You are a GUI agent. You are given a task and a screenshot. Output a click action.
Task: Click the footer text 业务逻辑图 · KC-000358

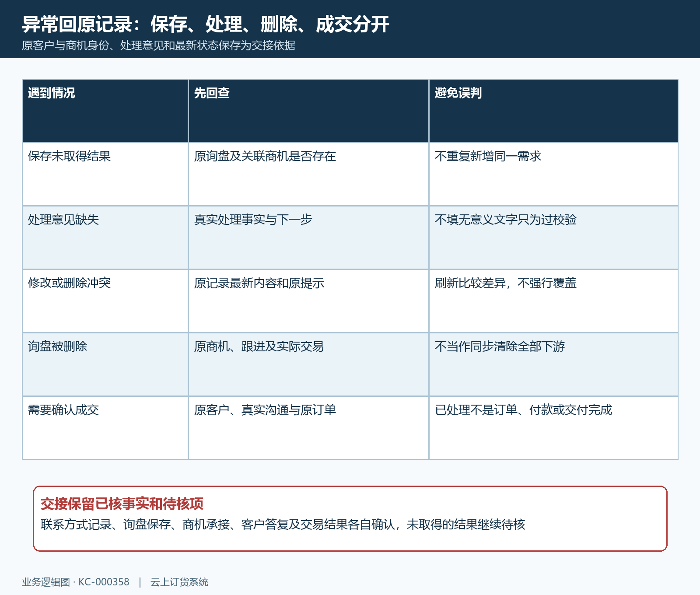click(76, 582)
